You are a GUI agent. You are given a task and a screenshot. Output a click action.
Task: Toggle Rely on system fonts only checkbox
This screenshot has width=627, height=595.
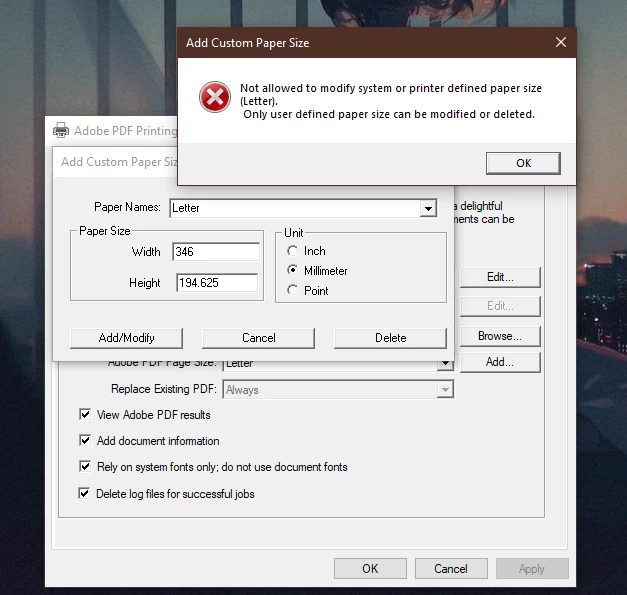click(85, 466)
